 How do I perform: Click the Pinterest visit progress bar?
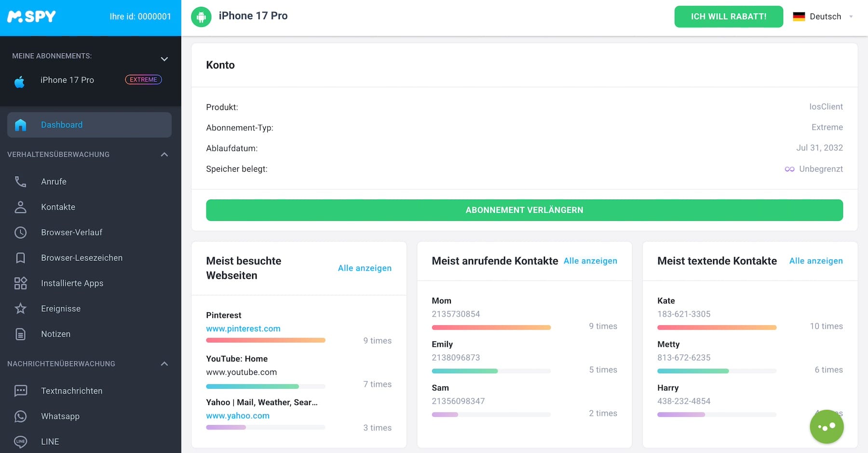click(x=266, y=340)
